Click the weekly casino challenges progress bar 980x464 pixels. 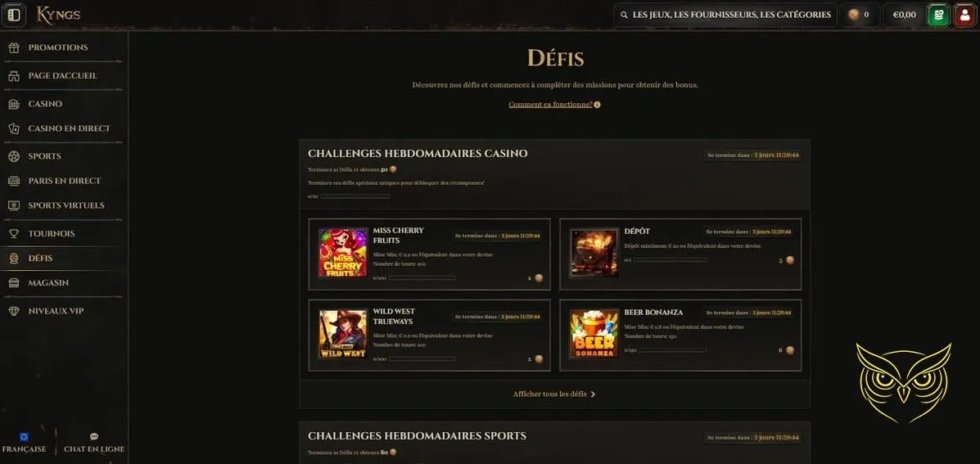(x=355, y=196)
